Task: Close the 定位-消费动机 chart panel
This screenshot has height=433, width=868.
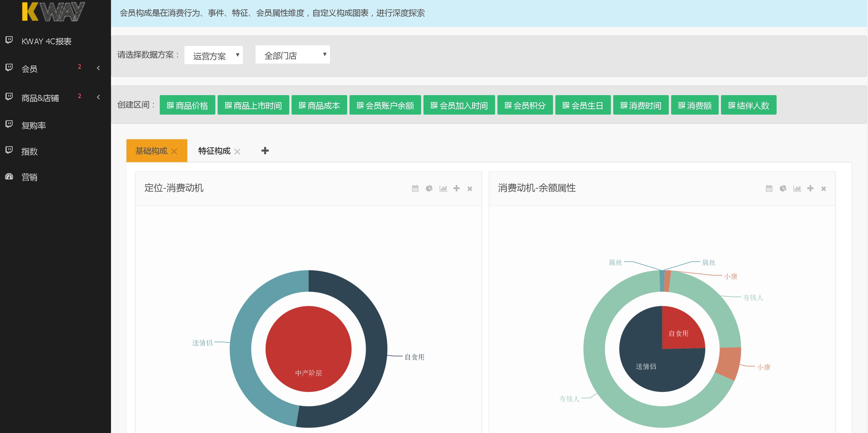Action: 470,189
